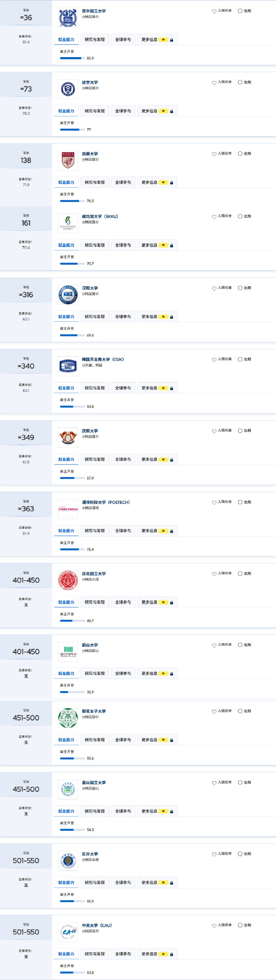276x980 pixels.
Task: Toggle the 比较 compare radio for 亚洲大学
Action: (240, 854)
